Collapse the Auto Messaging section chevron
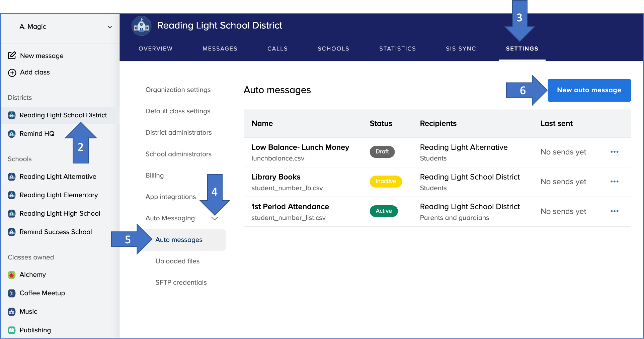 pos(215,218)
